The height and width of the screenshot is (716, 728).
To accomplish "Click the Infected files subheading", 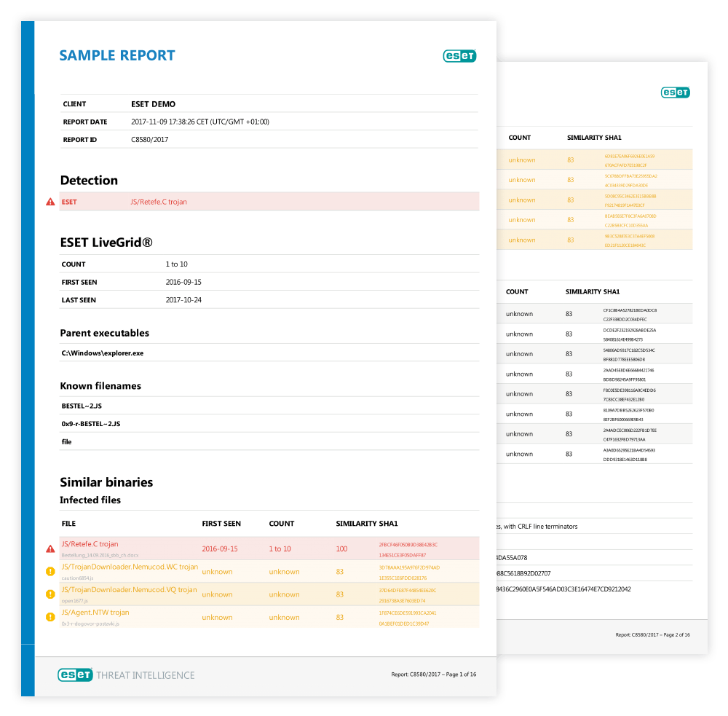I will (90, 500).
